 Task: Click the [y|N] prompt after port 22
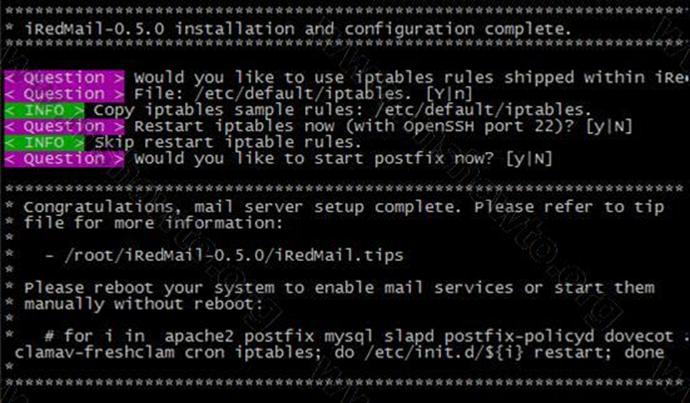point(609,126)
